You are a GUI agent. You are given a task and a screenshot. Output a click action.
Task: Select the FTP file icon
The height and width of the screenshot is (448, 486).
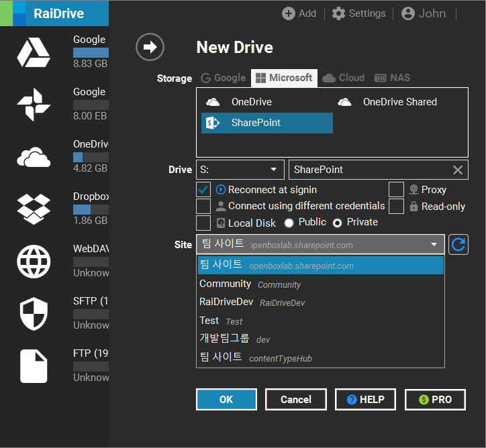[x=34, y=366]
